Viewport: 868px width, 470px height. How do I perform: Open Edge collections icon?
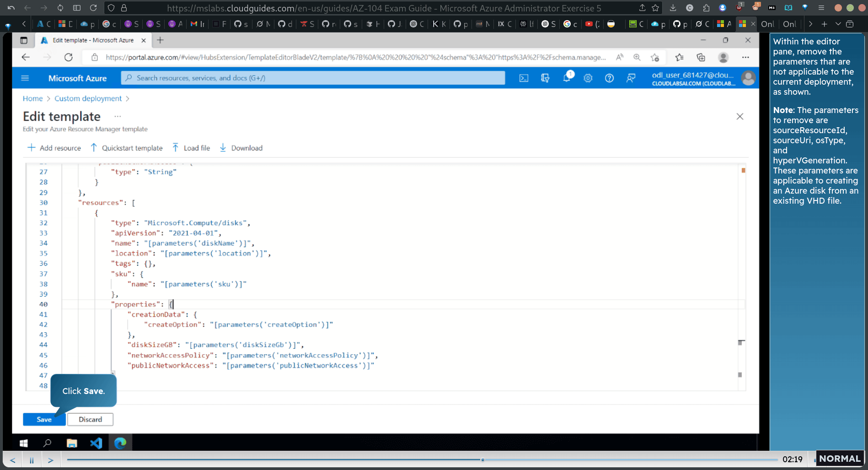coord(701,57)
